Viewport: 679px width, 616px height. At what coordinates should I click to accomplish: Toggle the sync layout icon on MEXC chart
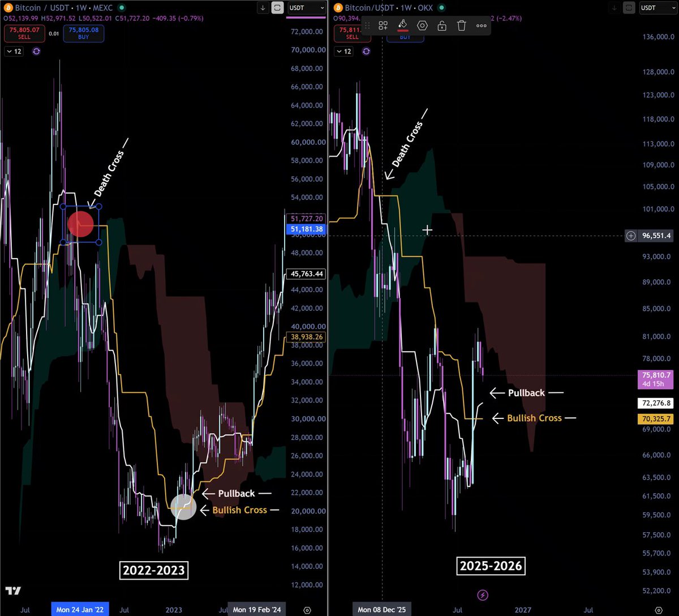click(277, 8)
